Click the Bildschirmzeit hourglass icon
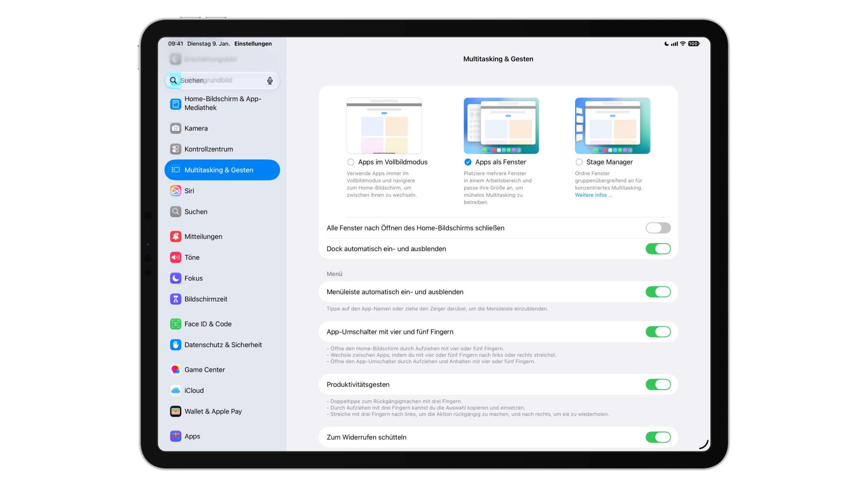Screen dimensions: 868x488 pos(175,299)
